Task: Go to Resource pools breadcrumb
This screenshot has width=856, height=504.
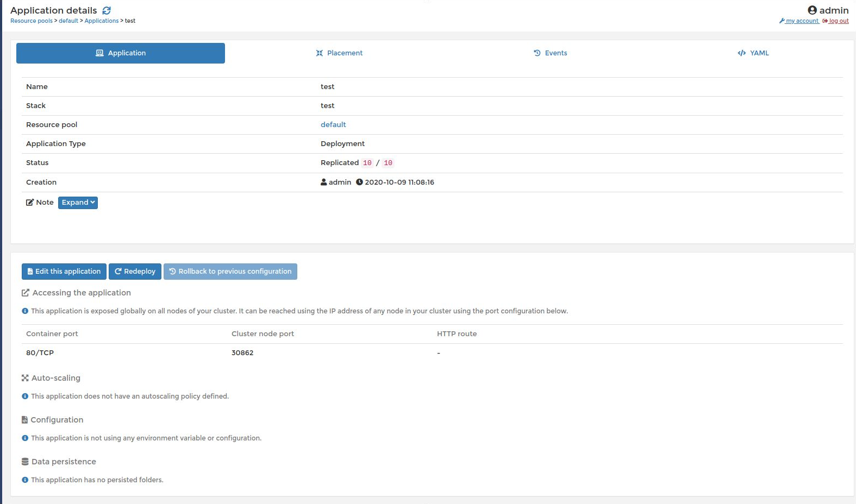Action: (x=32, y=21)
